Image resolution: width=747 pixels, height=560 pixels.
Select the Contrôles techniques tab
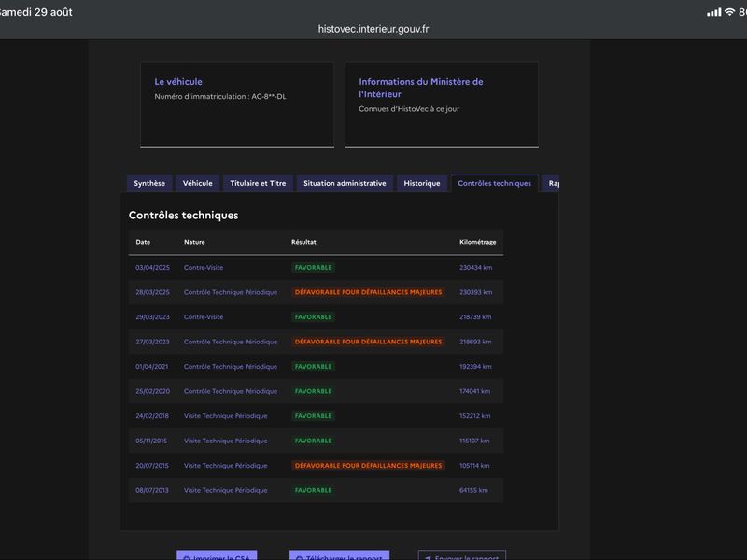495,183
